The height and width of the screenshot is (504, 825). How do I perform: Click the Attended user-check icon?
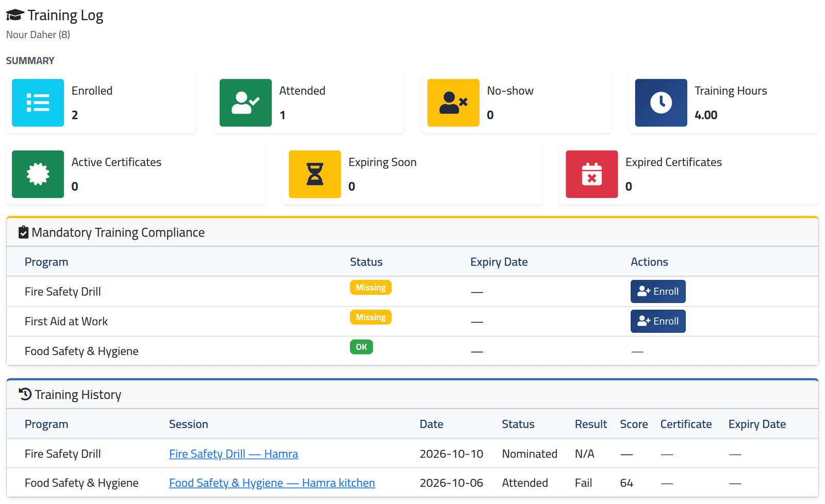pyautogui.click(x=245, y=103)
